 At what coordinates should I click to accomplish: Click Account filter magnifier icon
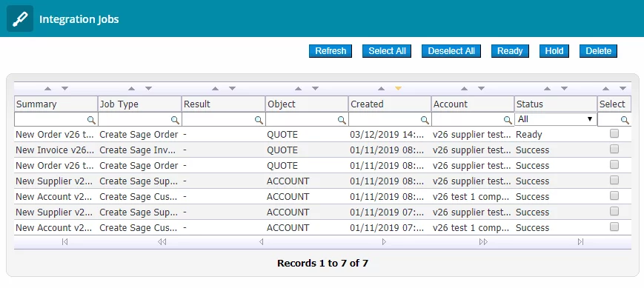click(x=508, y=120)
